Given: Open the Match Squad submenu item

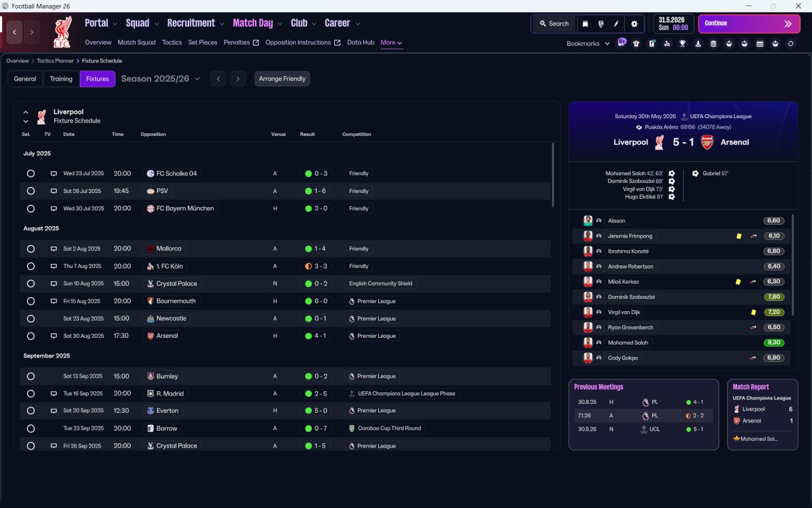Looking at the screenshot, I should (x=136, y=43).
